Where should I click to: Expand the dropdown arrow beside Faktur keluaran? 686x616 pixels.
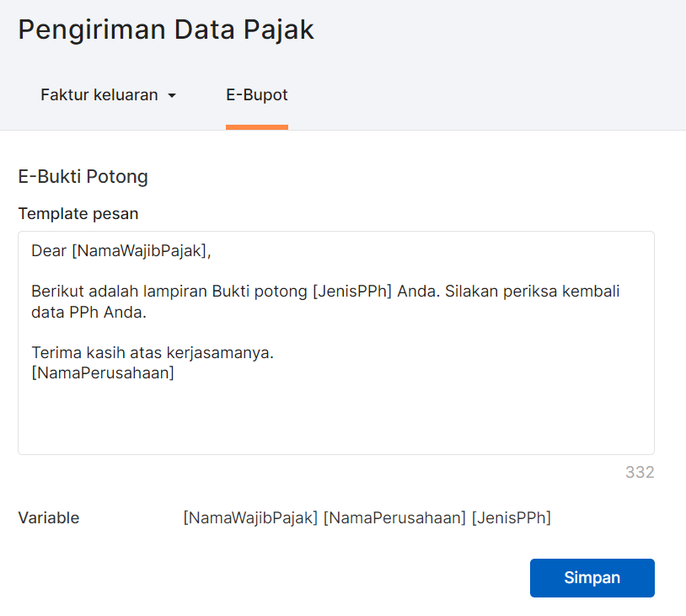point(172,96)
